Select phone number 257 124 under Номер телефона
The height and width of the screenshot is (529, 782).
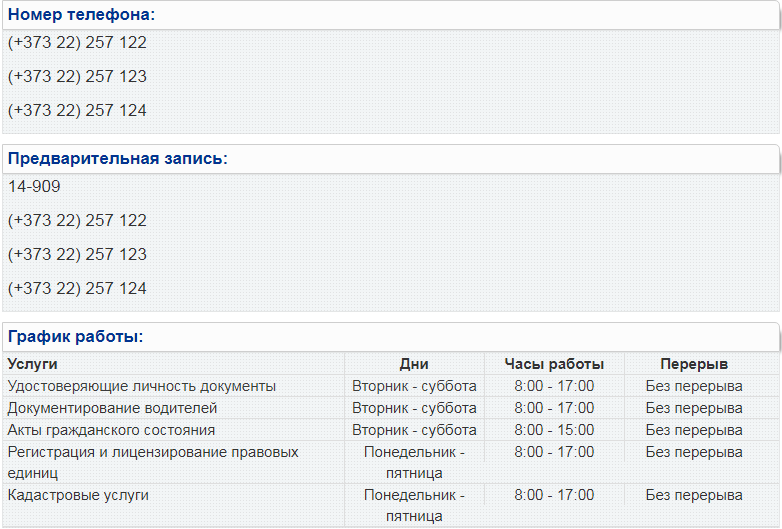coord(77,110)
